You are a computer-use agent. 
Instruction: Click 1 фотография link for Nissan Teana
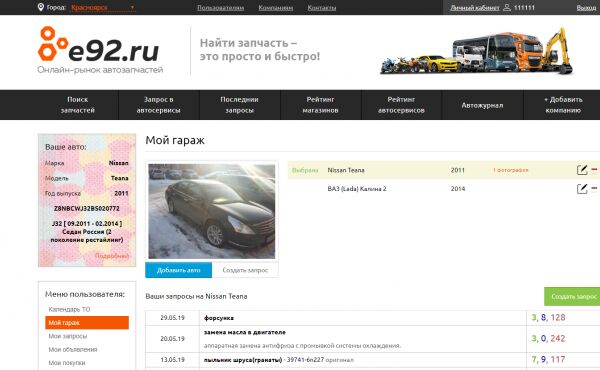[x=510, y=170]
